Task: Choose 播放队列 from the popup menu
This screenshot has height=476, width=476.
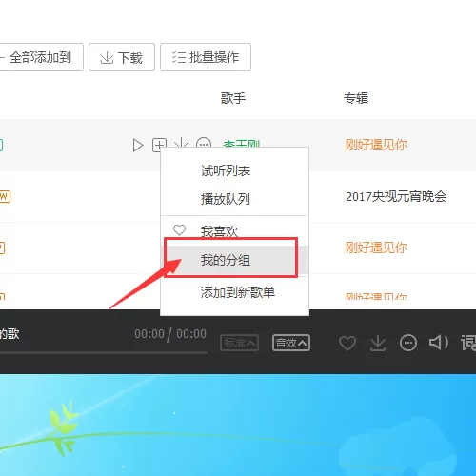Action: (x=226, y=199)
